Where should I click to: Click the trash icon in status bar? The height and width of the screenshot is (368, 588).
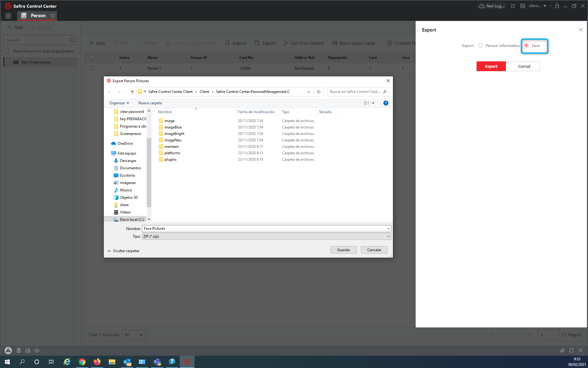(19, 351)
